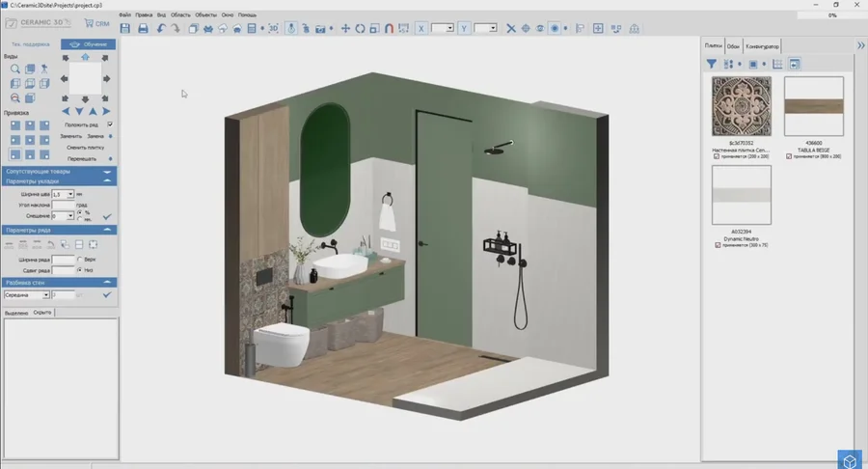Image resolution: width=868 pixels, height=469 pixels.
Task: Toggle 'применяется' checkbox under TABULA BEIGE tile
Action: tap(789, 156)
